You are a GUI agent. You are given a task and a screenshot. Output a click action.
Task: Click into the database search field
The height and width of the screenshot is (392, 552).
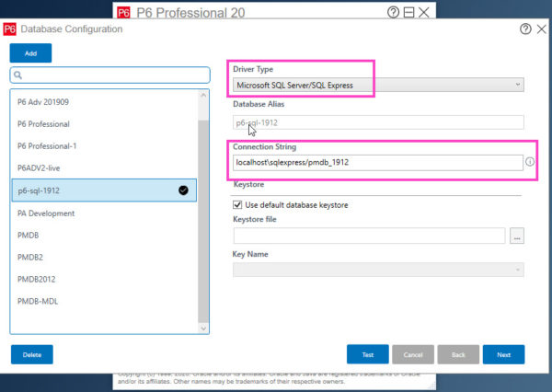(110, 75)
